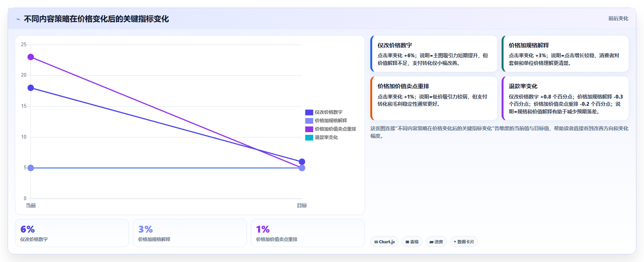
Task: Click the title 不同内容策略在价格变化后的关键指标变化
Action: coord(96,19)
